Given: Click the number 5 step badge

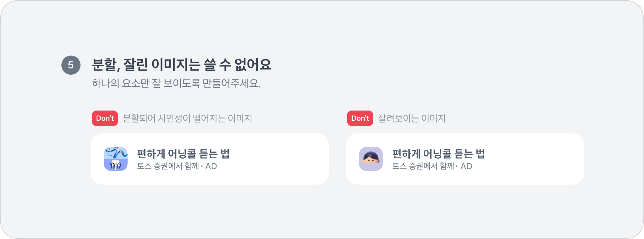Looking at the screenshot, I should (x=71, y=65).
